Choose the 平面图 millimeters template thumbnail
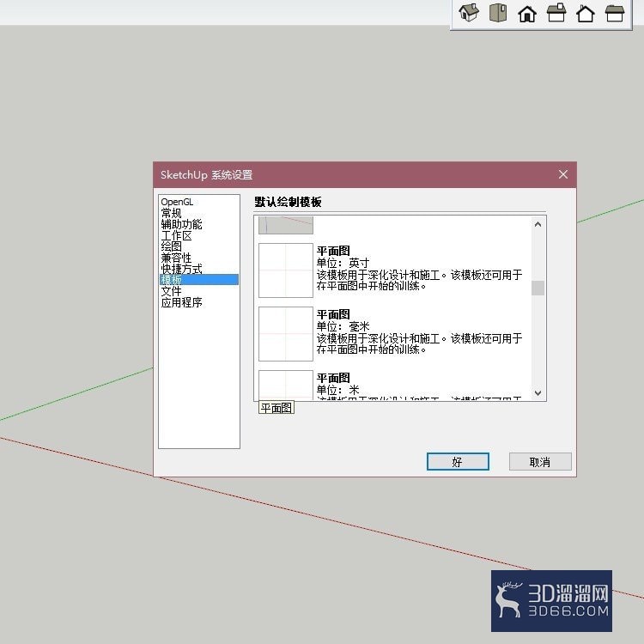This screenshot has height=644, width=644. click(x=286, y=334)
